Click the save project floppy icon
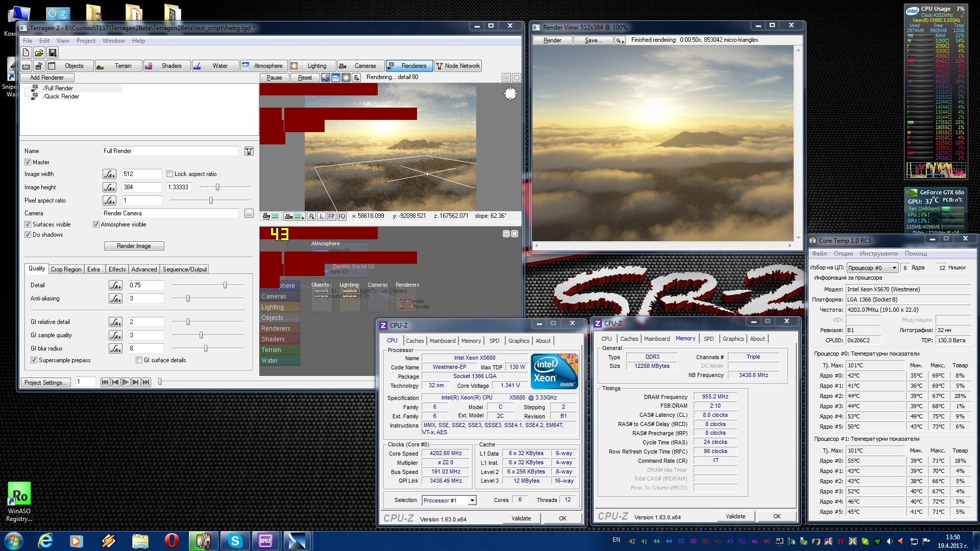 pyautogui.click(x=52, y=53)
